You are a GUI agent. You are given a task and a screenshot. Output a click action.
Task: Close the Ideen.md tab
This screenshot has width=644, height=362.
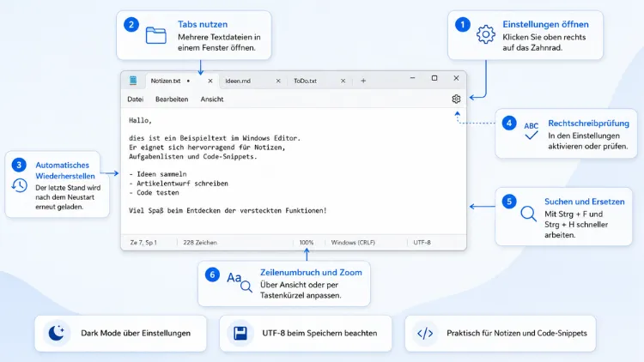[x=278, y=81]
